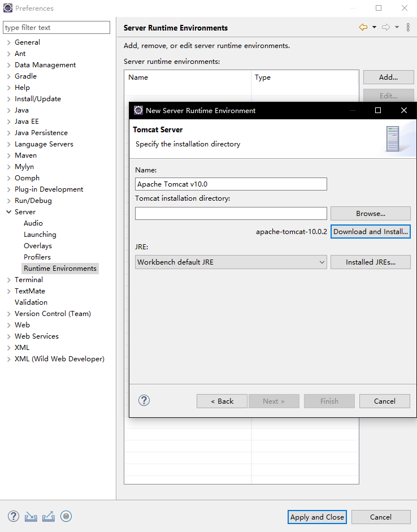Screen dimensions: 417x532
Task: Select Gradle preference category
Action: [25, 76]
